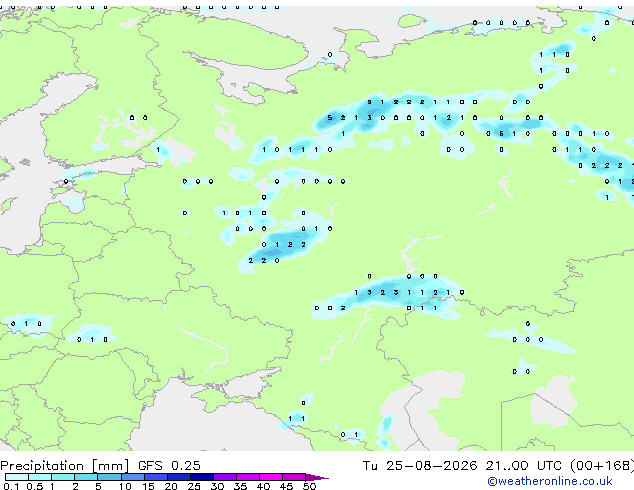
Task: Click the 'Precipitation [mm]' title text
Action: [x=65, y=466]
